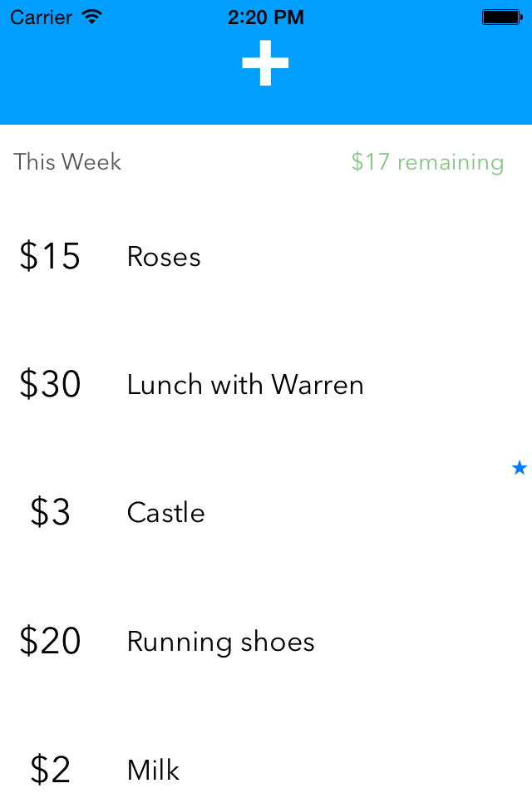Click the "This Week" header label
Viewport: 532px width, 798px height.
coord(67,161)
